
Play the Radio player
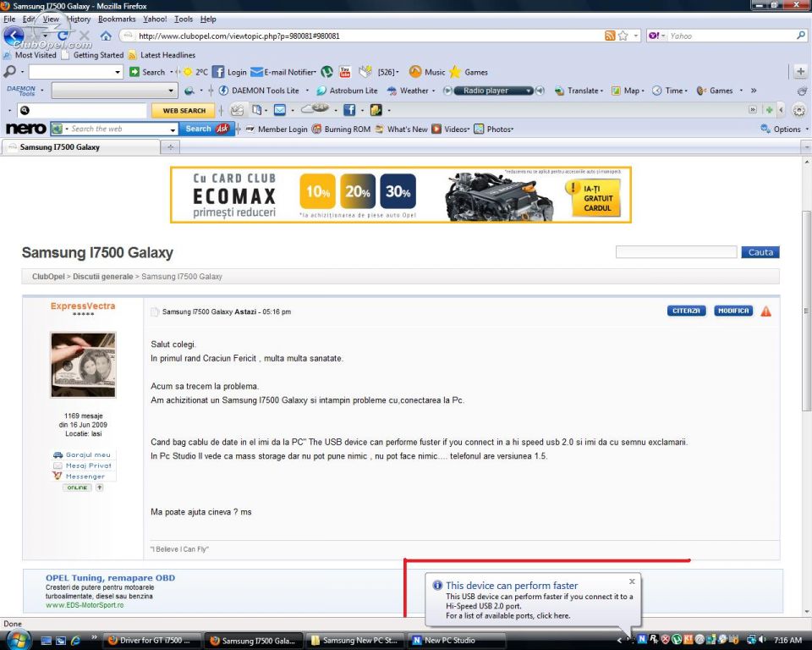[x=447, y=91]
